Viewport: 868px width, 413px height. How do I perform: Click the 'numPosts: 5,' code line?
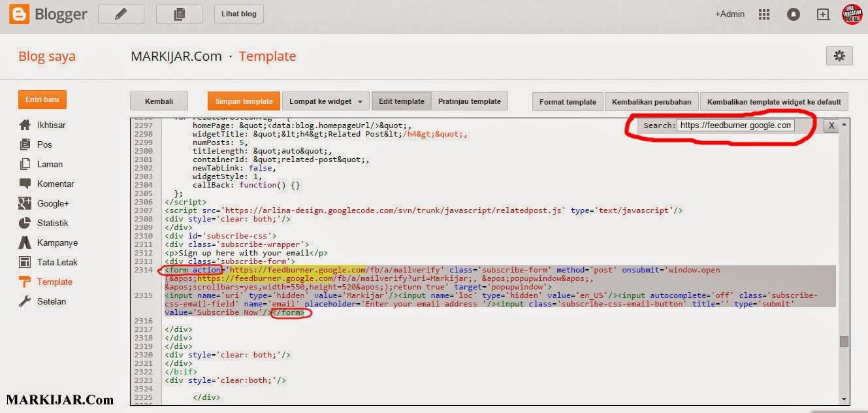tap(220, 142)
